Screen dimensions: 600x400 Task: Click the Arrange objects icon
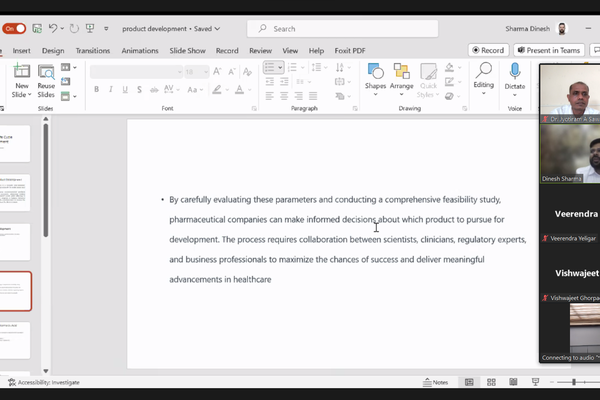point(402,74)
